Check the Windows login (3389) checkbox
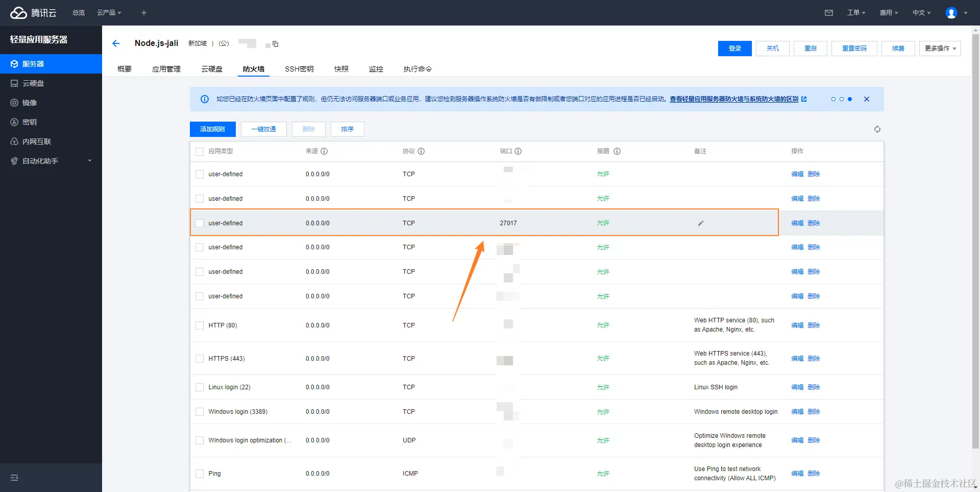The image size is (980, 492). coord(200,412)
